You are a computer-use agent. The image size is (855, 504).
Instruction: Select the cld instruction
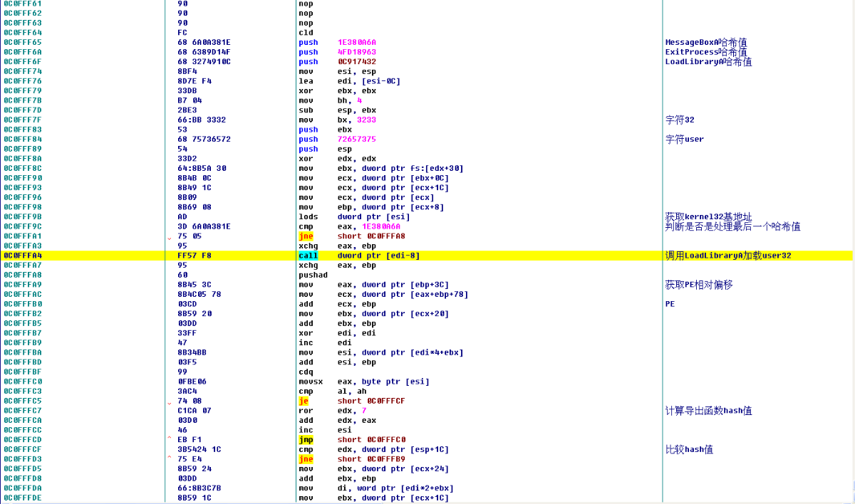coord(306,33)
